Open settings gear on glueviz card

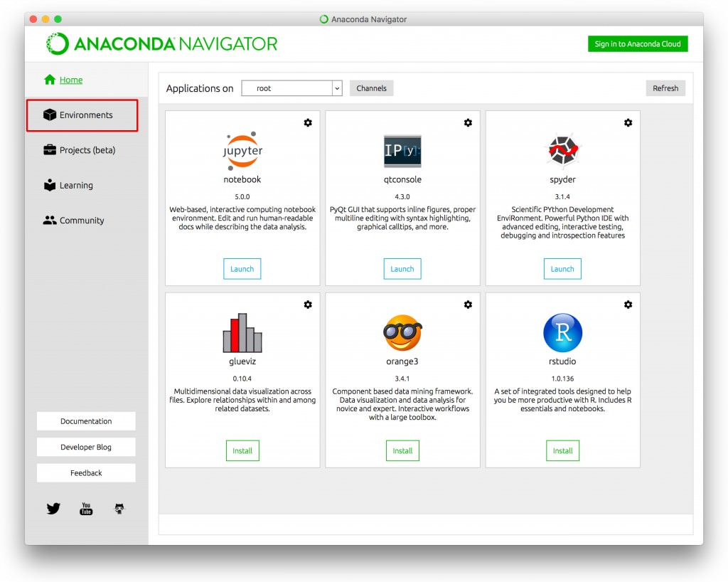308,305
